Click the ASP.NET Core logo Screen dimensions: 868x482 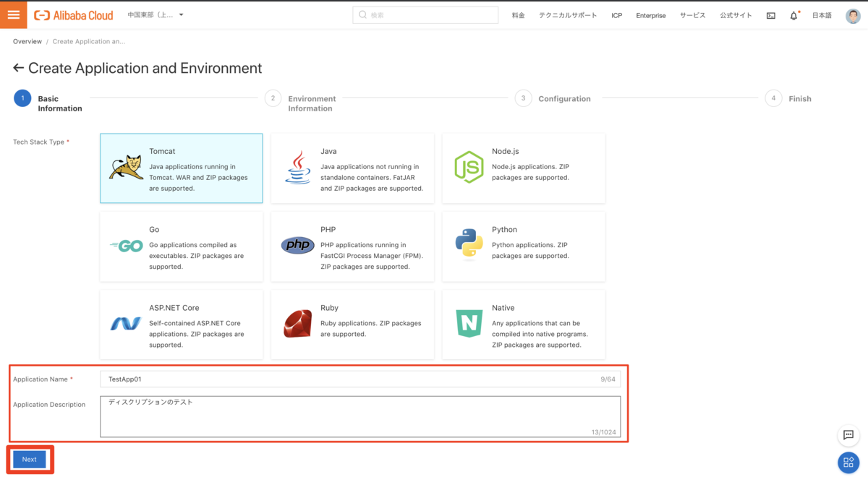[126, 324]
